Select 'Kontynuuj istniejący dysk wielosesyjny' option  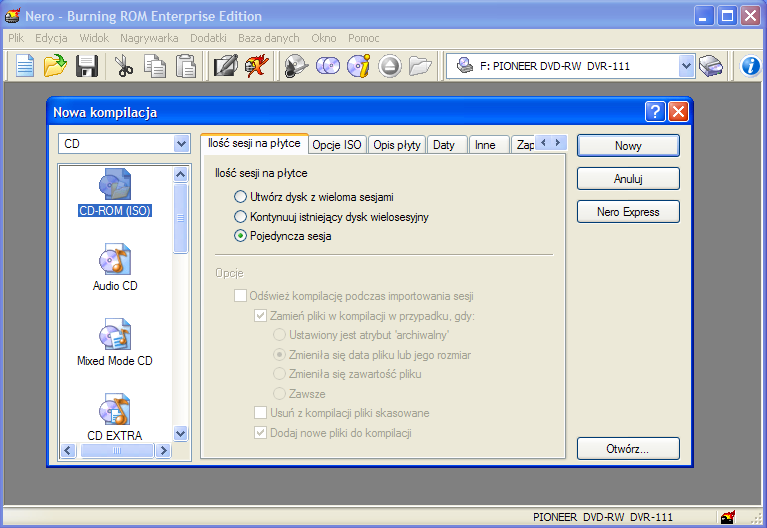point(240,216)
